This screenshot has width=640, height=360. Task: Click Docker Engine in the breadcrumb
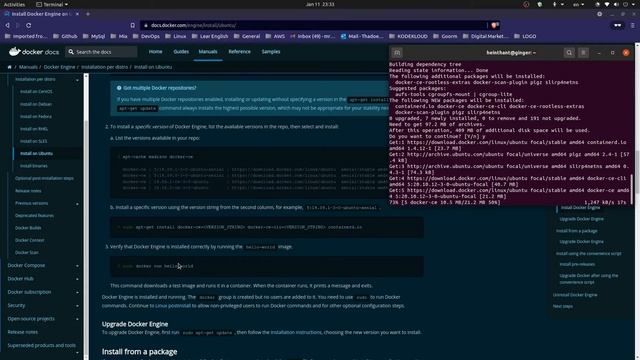click(59, 67)
